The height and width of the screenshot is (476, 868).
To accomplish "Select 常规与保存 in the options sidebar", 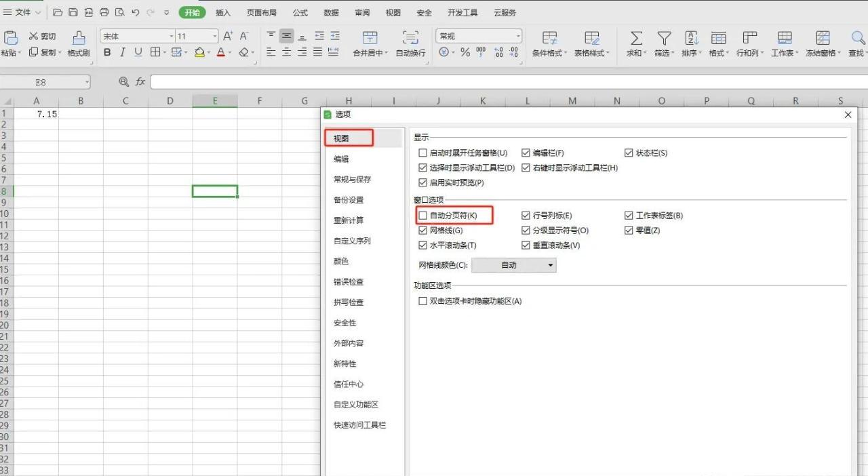I will 353,179.
